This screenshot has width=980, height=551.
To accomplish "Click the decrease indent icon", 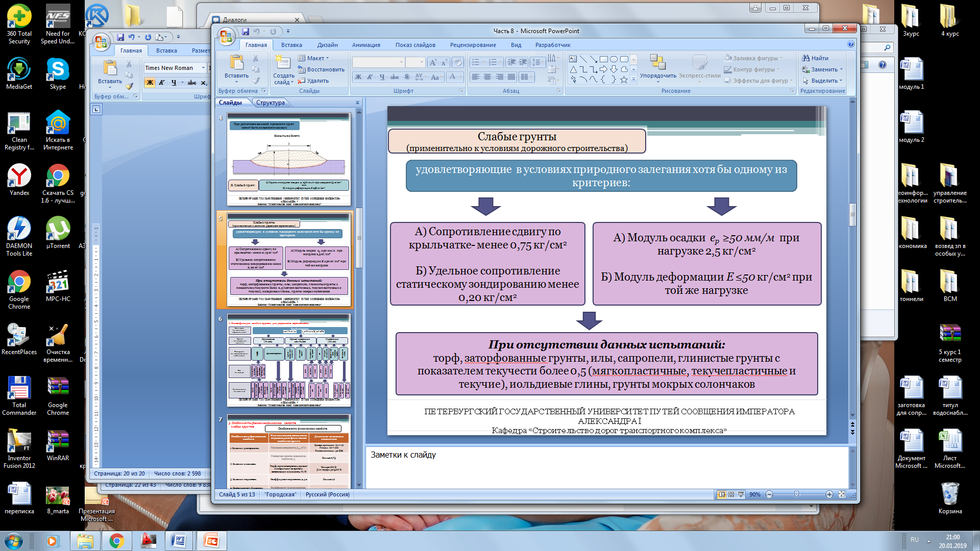I will click(x=512, y=62).
